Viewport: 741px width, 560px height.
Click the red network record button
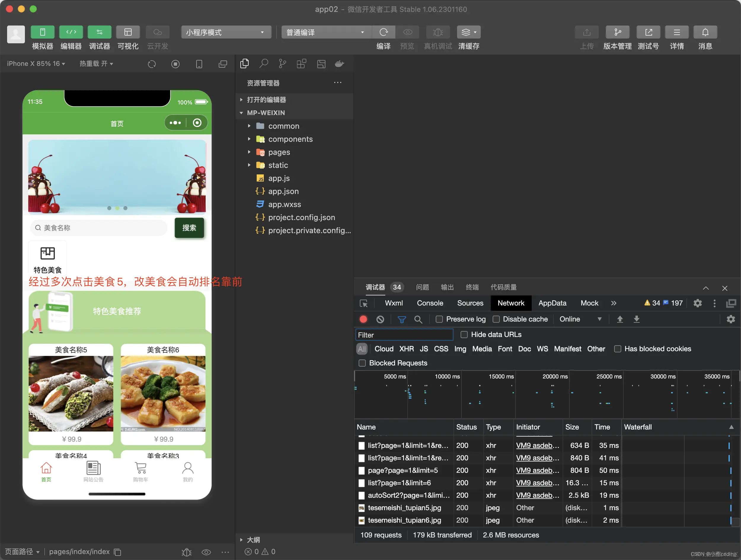(x=363, y=319)
